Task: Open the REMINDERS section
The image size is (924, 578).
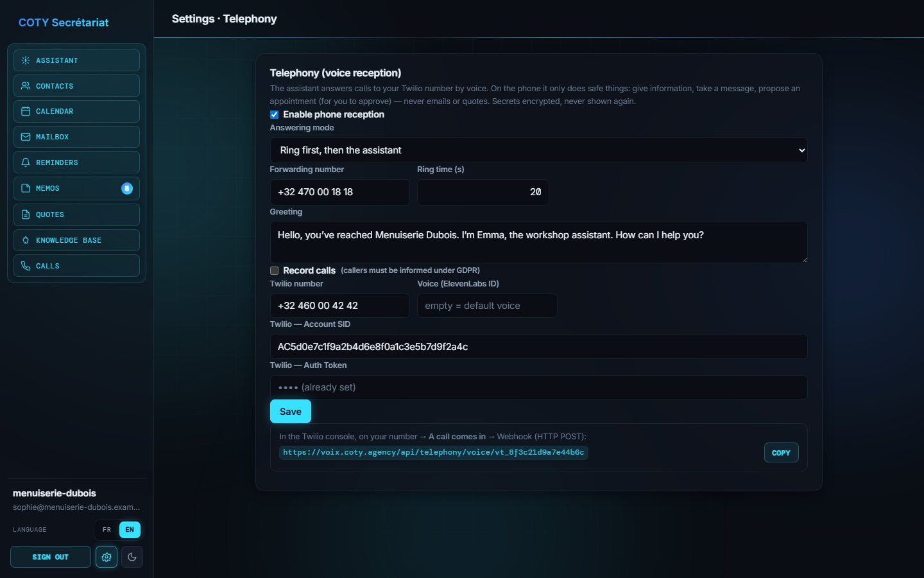Action: pos(76,162)
